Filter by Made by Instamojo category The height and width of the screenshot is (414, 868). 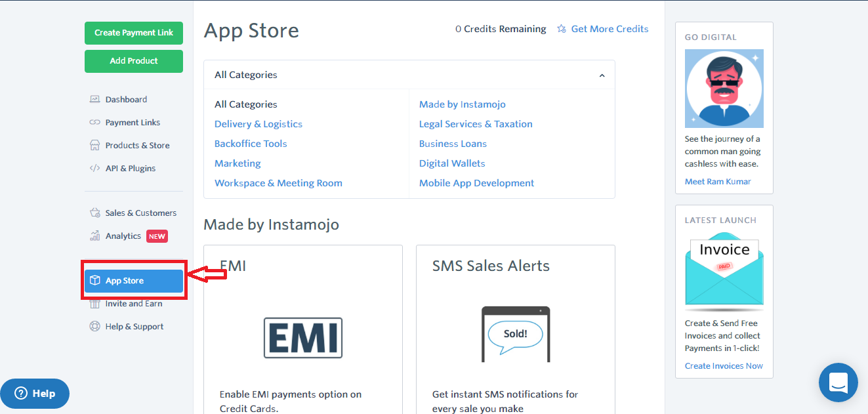click(463, 104)
